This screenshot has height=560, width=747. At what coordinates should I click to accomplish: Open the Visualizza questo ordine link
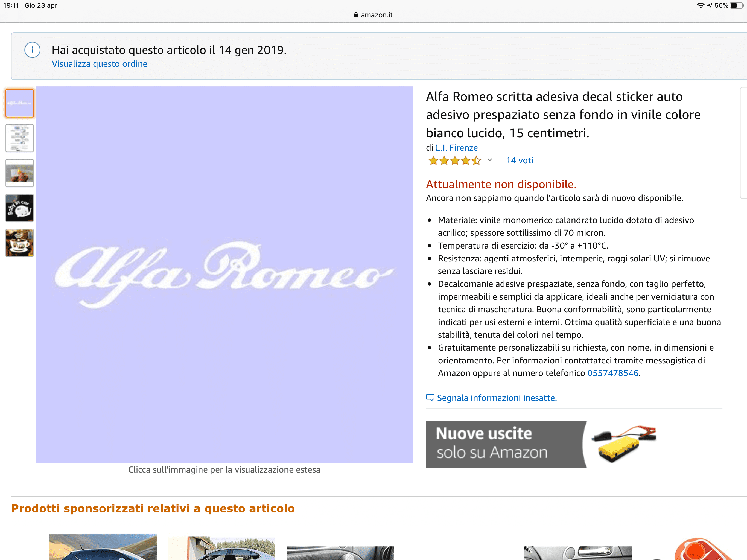[100, 64]
